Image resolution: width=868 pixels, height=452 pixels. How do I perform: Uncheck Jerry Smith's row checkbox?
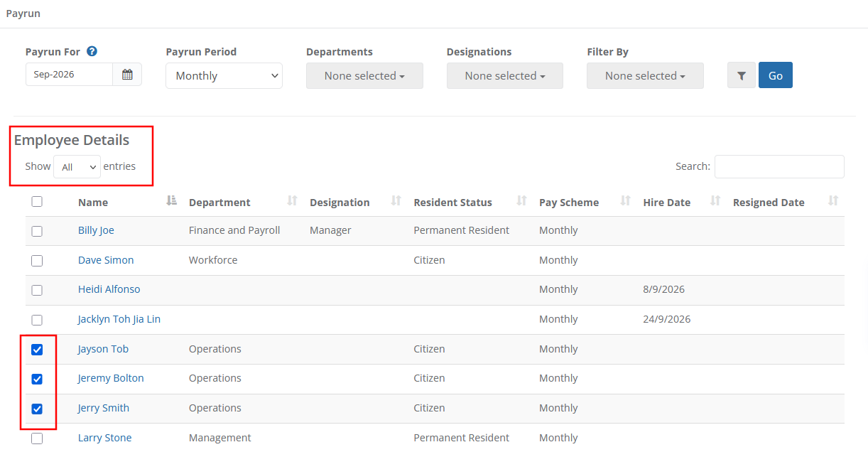[37, 409]
